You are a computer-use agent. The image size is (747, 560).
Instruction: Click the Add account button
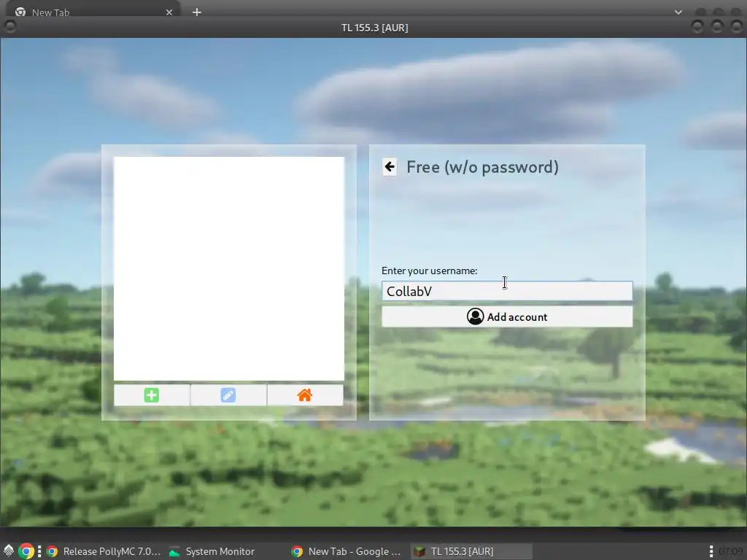tap(507, 316)
